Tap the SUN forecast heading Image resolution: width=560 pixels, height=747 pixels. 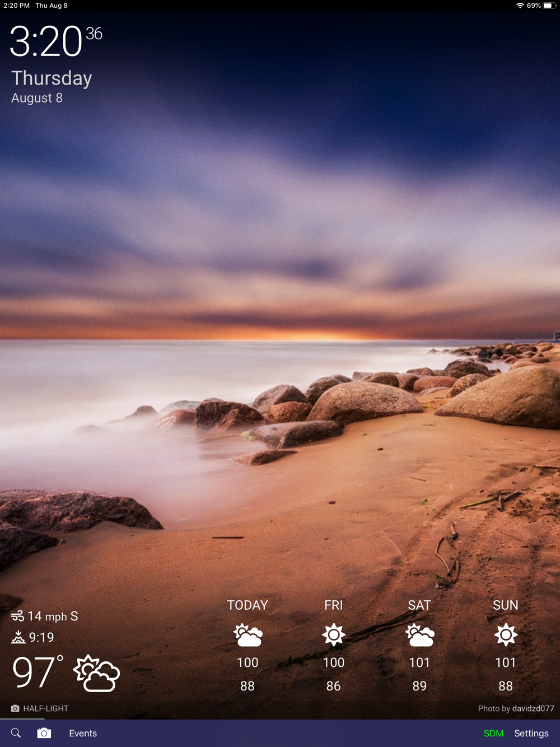pyautogui.click(x=506, y=605)
